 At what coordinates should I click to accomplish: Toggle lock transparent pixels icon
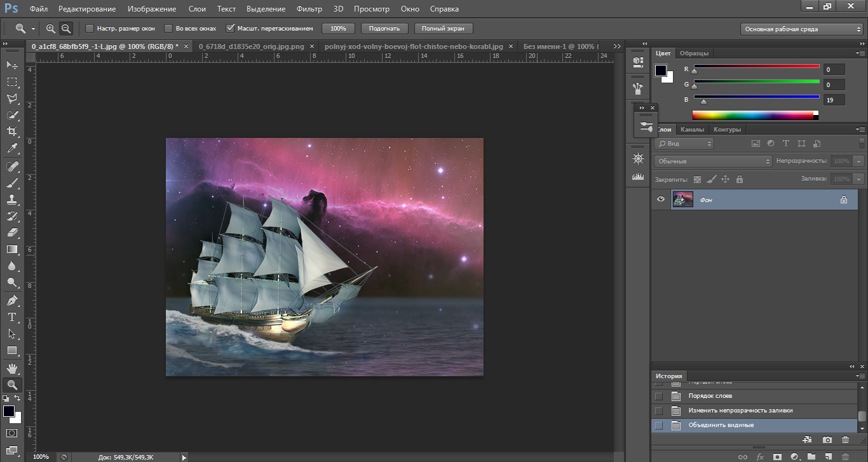[697, 179]
